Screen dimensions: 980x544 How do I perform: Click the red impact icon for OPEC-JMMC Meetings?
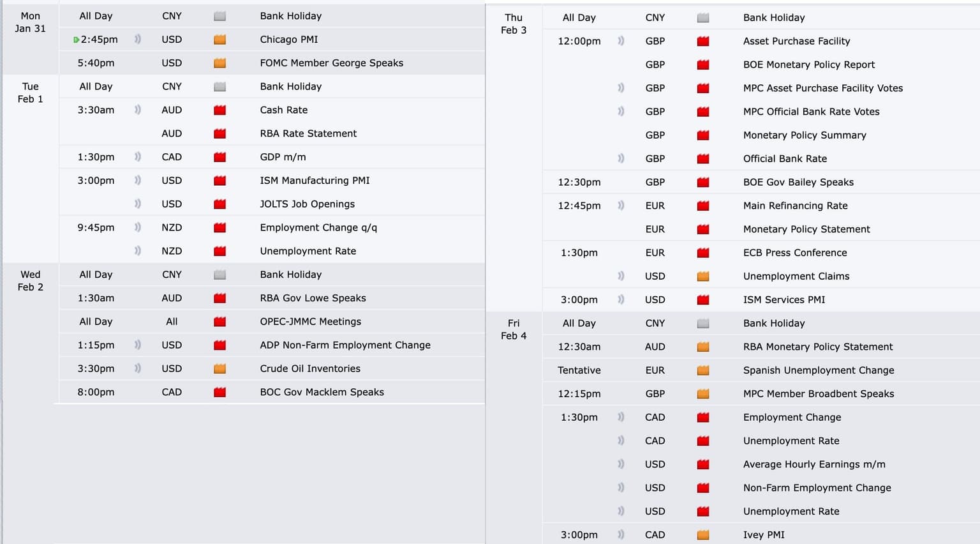(x=219, y=322)
